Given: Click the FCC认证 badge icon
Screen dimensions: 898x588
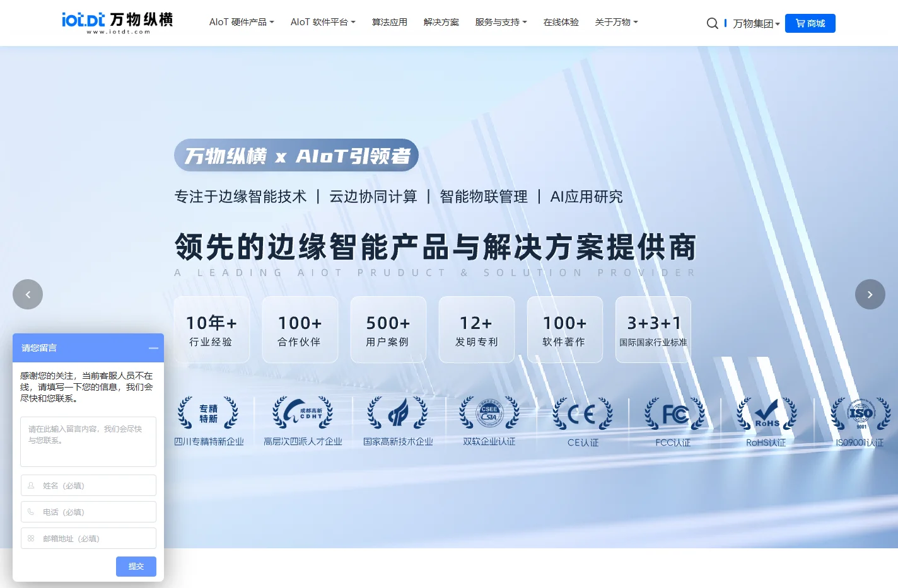Looking at the screenshot, I should [673, 414].
